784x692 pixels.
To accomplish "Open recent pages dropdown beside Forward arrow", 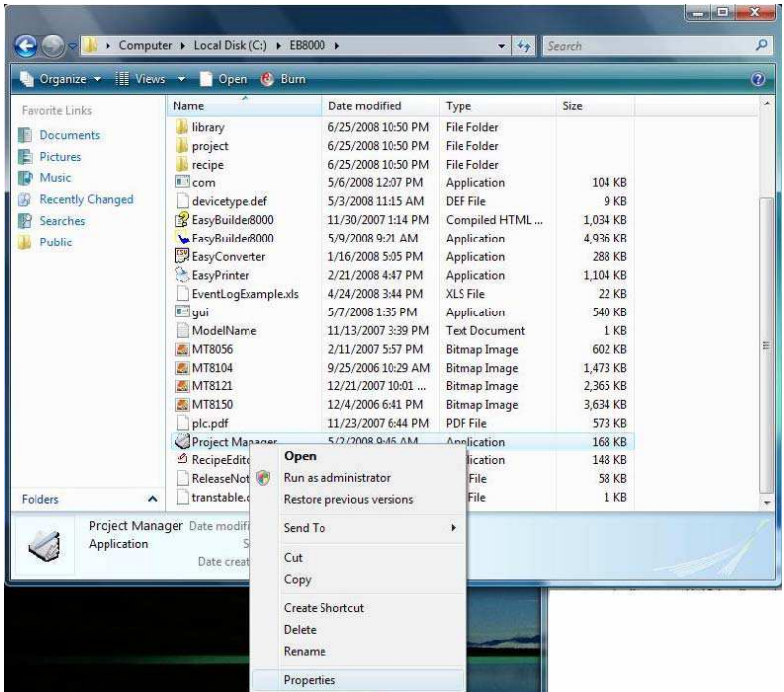I will coord(73,46).
